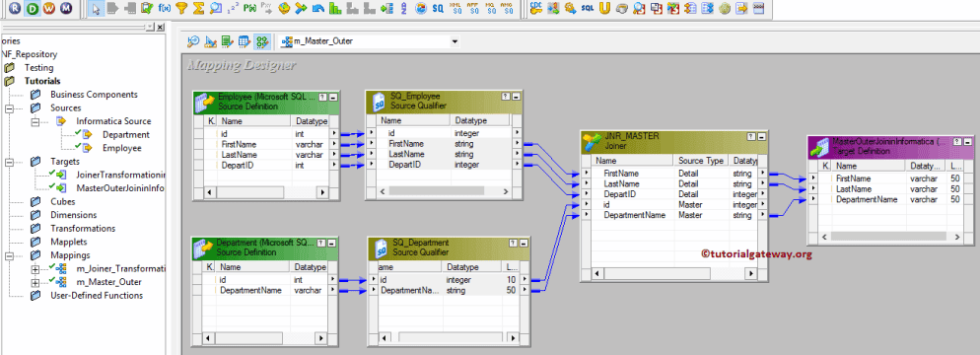
Task: Select the Transformations folder
Action: (83, 229)
